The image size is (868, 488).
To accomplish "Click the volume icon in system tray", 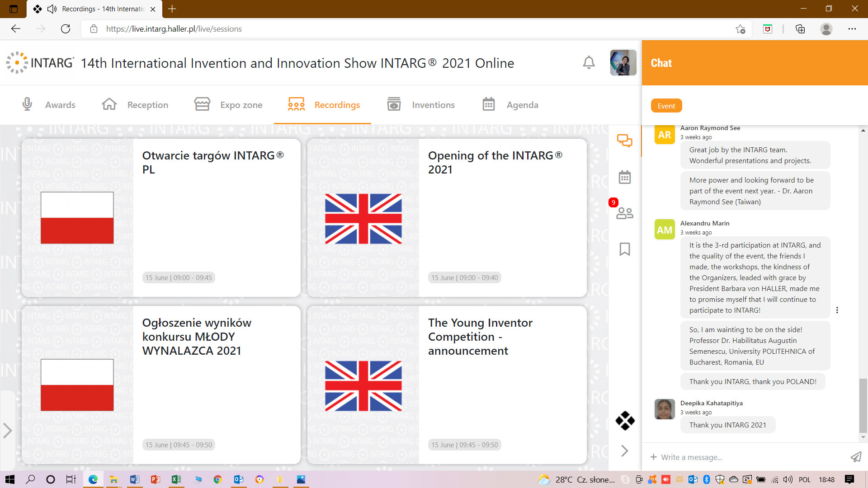I will (788, 479).
